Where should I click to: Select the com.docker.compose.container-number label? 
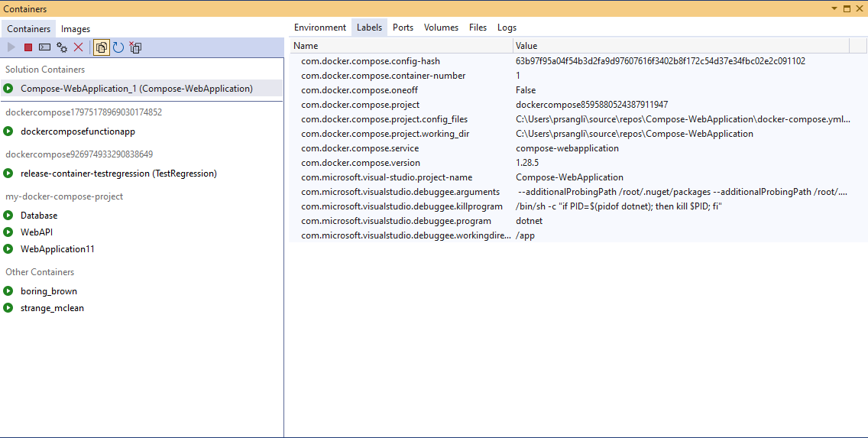click(x=383, y=76)
